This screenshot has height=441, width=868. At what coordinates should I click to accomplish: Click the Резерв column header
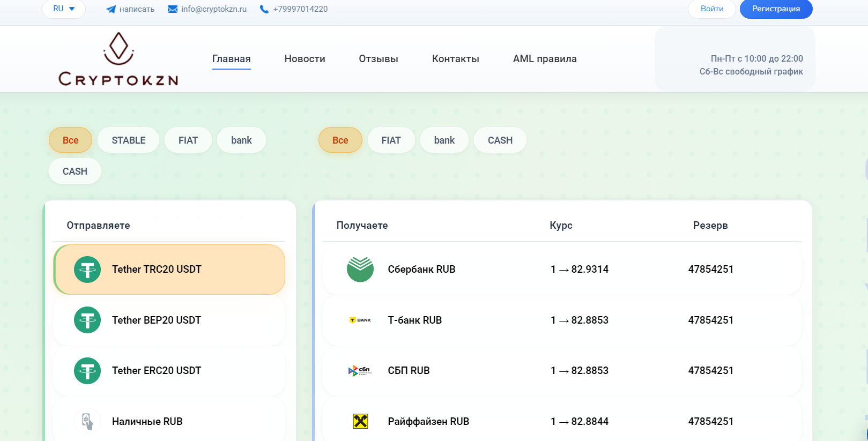coord(710,225)
